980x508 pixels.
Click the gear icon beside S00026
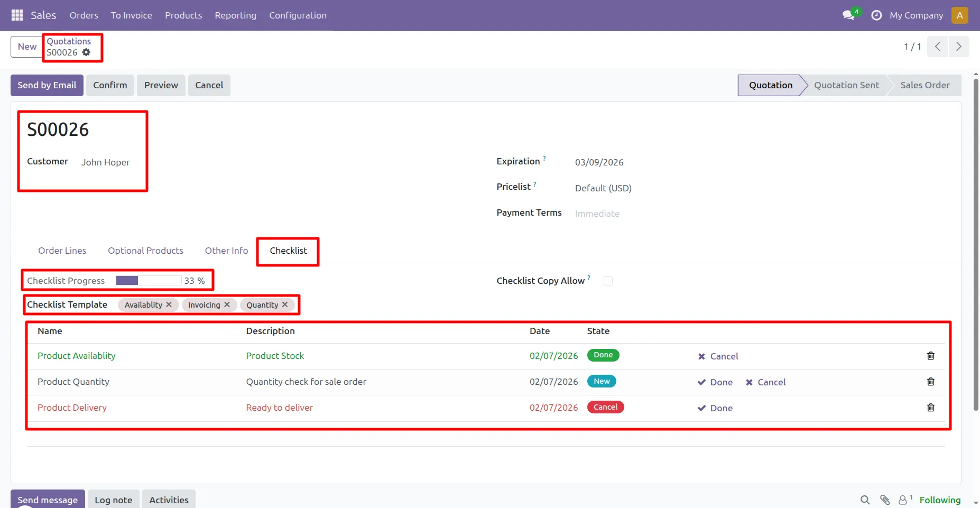pos(86,52)
